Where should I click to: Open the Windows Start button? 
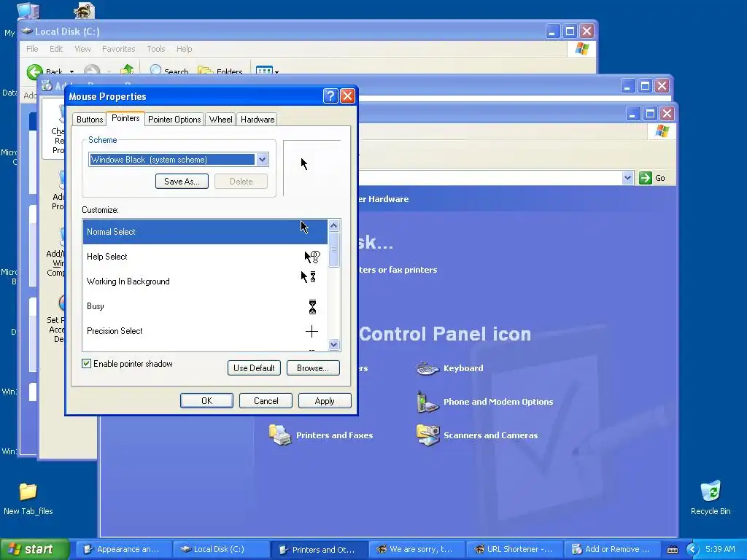point(34,549)
